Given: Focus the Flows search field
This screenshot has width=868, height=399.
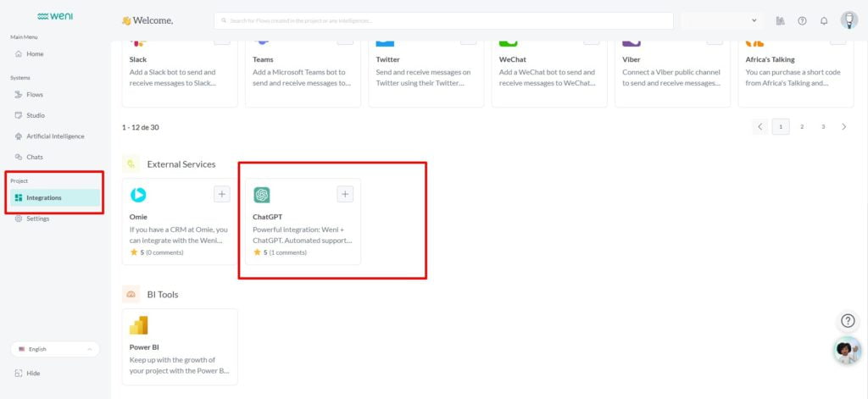Looking at the screenshot, I should [443, 20].
